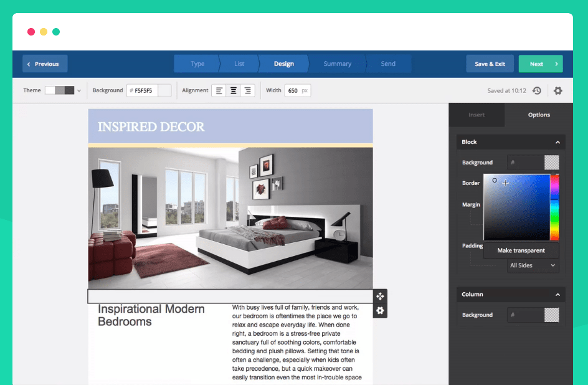Click the Next button
This screenshot has height=385, width=588.
coord(541,64)
